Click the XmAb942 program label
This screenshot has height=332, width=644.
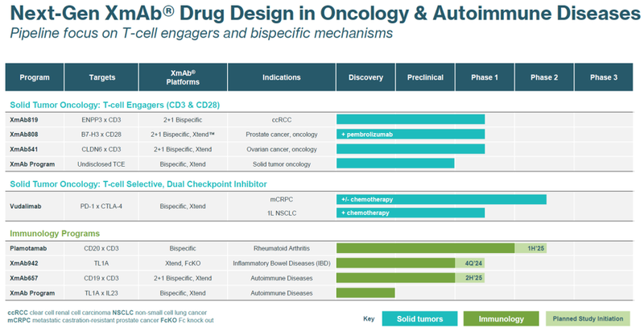point(26,263)
